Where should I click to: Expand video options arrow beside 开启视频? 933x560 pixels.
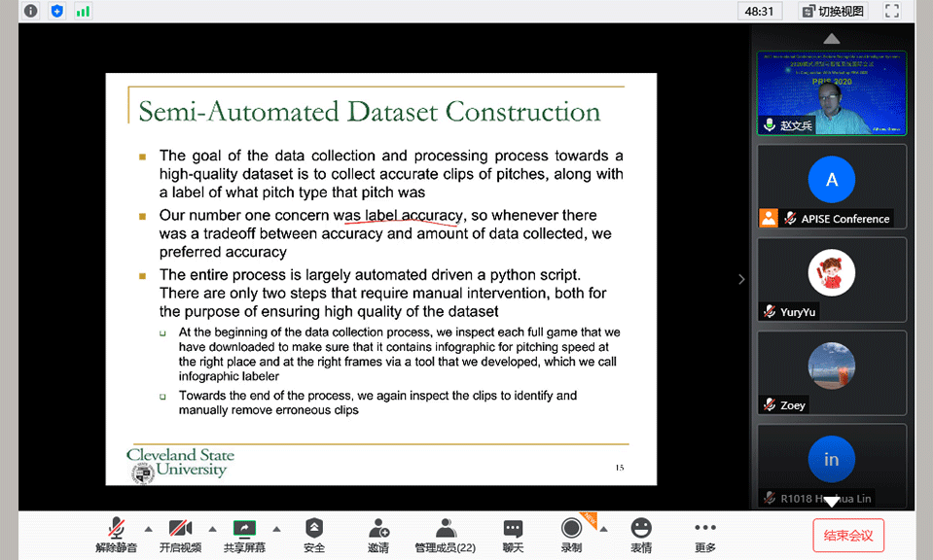click(x=213, y=529)
